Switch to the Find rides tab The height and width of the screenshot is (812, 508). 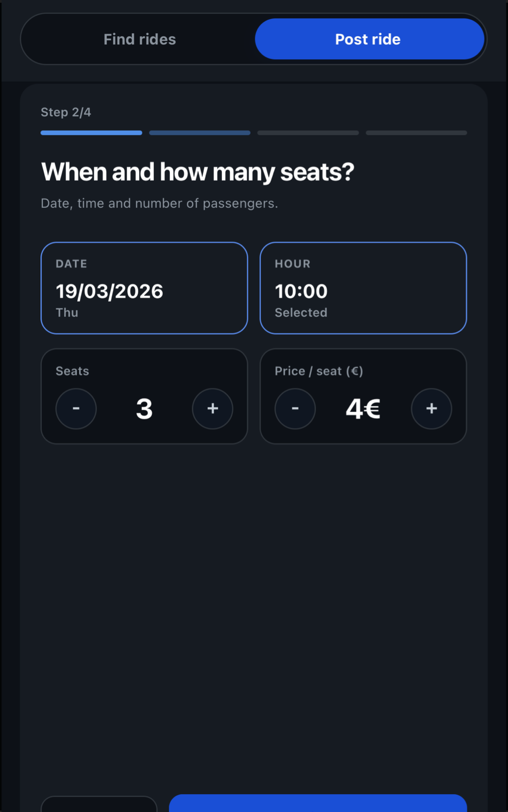click(140, 39)
